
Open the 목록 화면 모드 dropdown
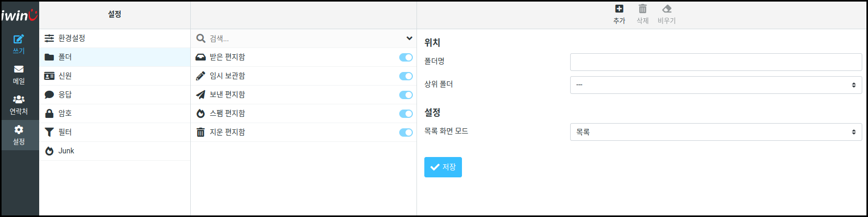(x=716, y=132)
